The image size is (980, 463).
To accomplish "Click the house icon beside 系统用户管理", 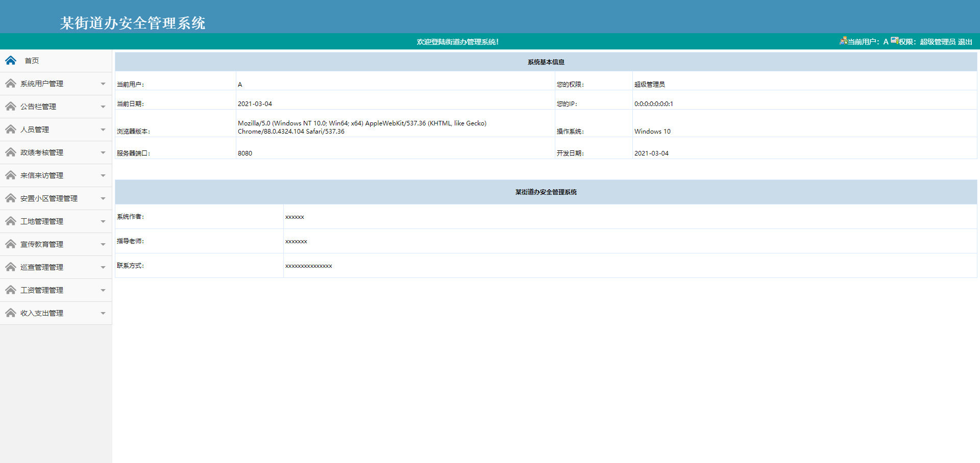I will click(11, 84).
